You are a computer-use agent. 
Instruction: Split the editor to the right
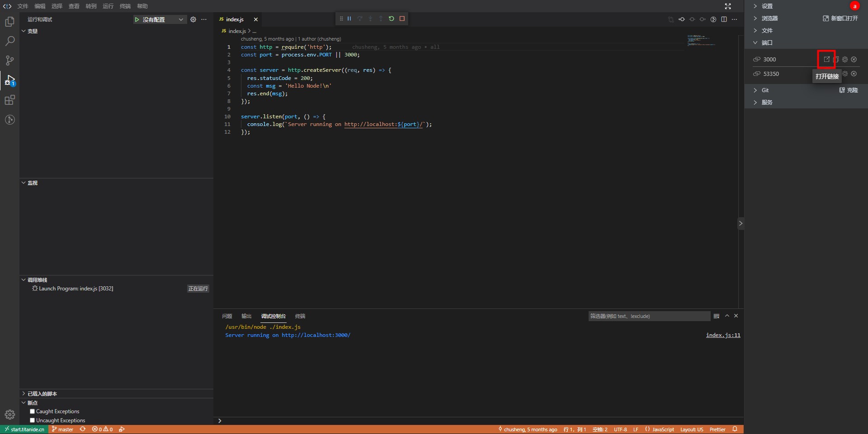click(x=724, y=19)
